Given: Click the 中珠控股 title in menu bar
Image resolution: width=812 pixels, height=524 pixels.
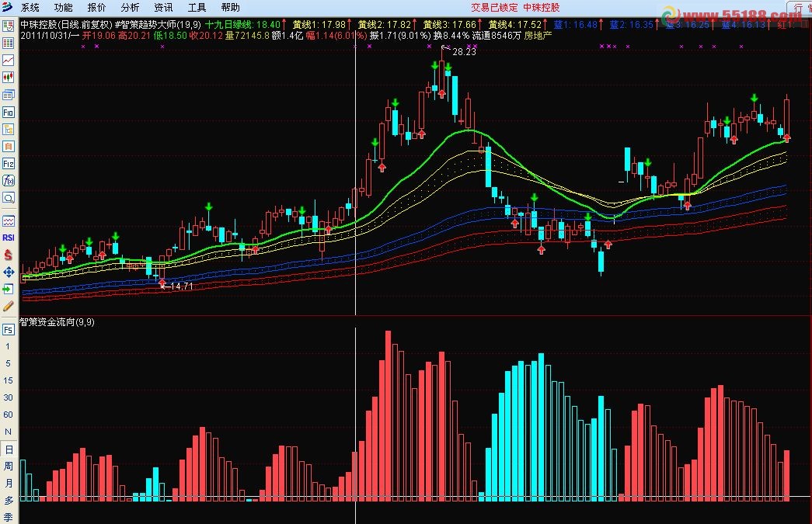Looking at the screenshot, I should point(541,7).
